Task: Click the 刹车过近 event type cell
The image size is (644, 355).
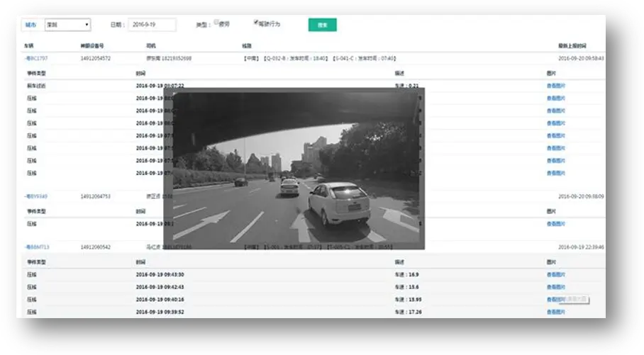Action: [x=36, y=86]
